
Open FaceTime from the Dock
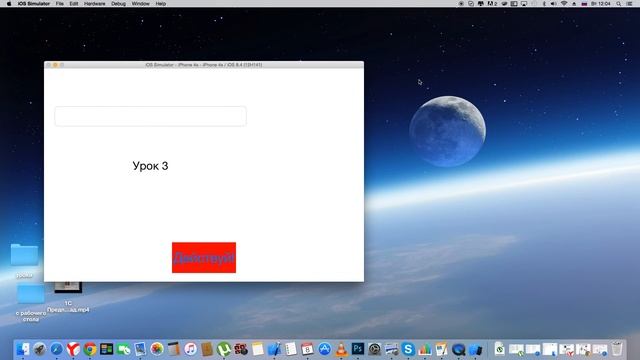tap(123, 349)
